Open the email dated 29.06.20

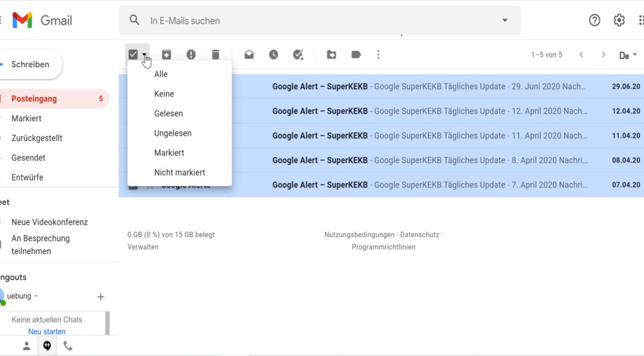tap(381, 87)
